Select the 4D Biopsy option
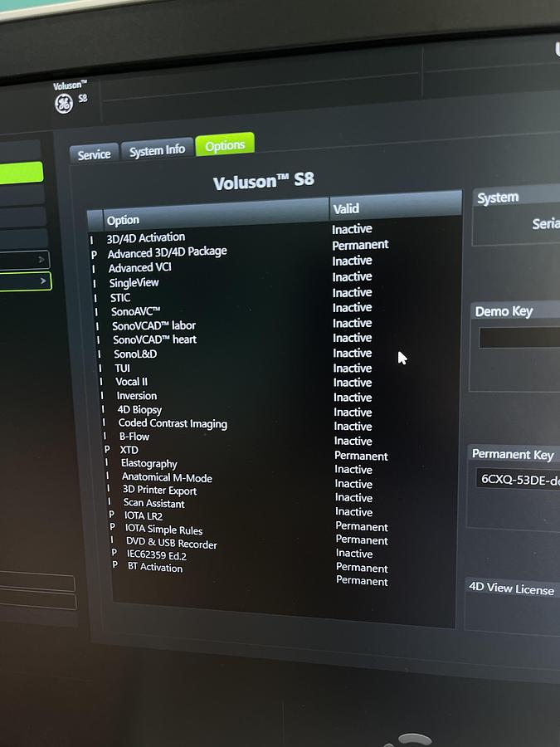The width and height of the screenshot is (560, 747). pyautogui.click(x=139, y=410)
